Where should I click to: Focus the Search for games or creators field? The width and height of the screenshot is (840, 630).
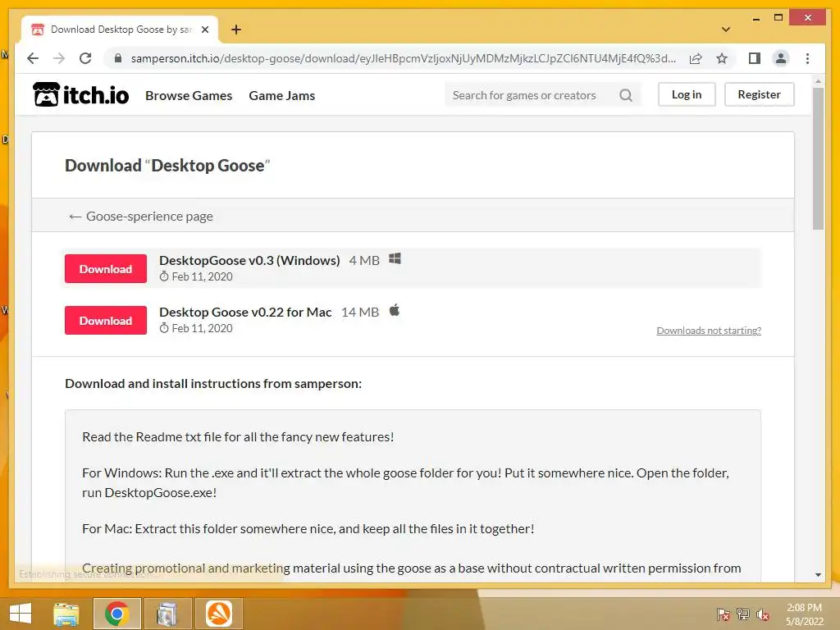[x=532, y=95]
